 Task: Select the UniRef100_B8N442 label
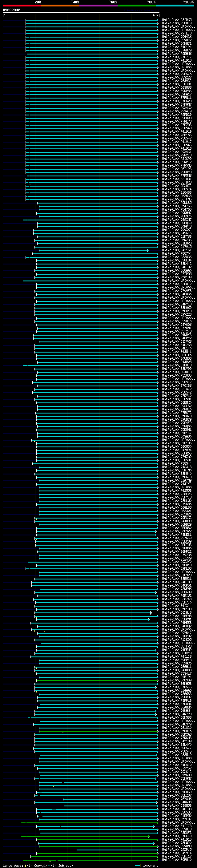(177, 264)
